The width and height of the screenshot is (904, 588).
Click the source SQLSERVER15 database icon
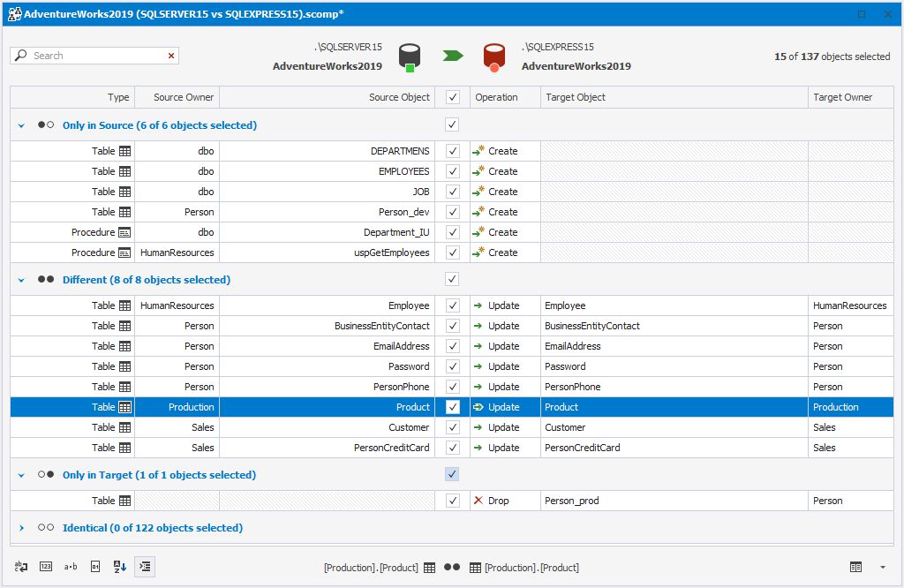[x=410, y=57]
